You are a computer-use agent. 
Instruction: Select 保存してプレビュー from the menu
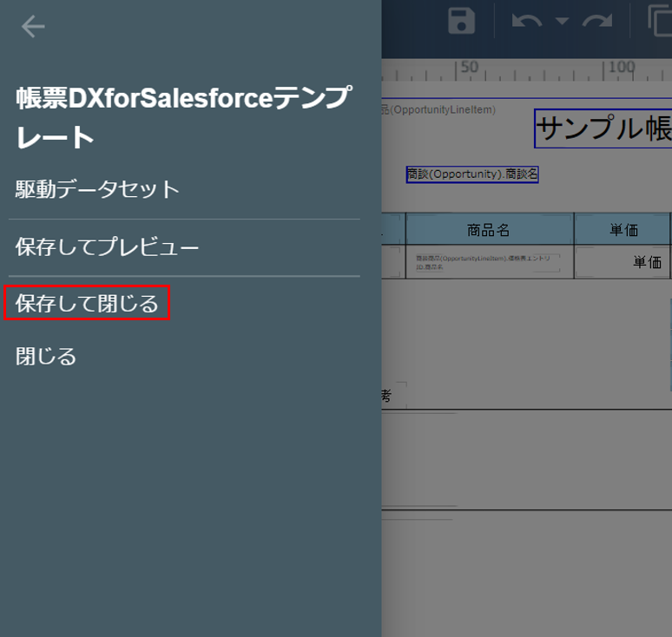pos(107,246)
